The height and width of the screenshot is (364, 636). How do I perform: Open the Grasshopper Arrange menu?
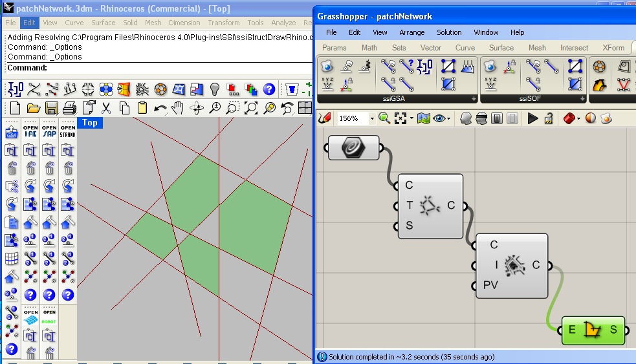pos(411,32)
